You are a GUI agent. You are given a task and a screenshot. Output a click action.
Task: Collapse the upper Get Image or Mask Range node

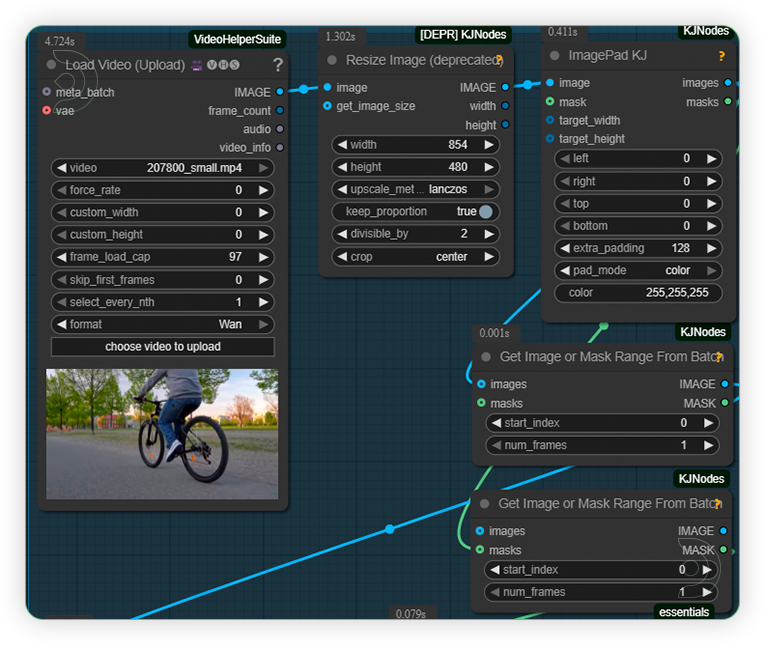point(485,357)
